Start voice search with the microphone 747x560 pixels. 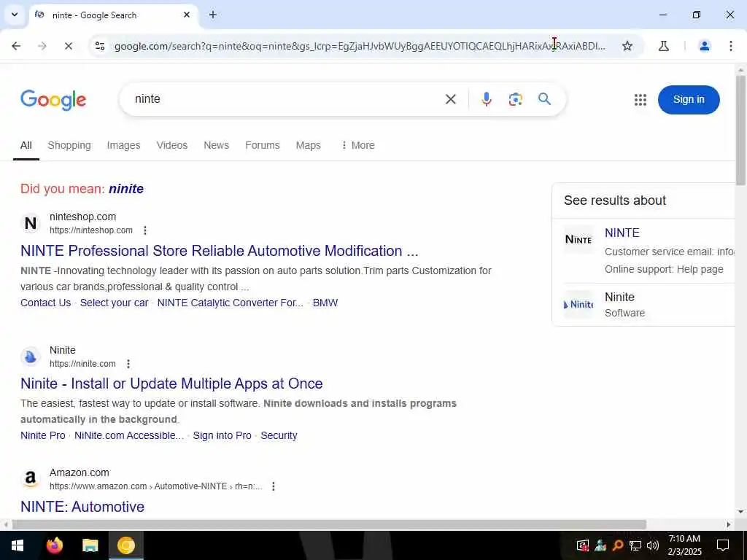pyautogui.click(x=486, y=99)
